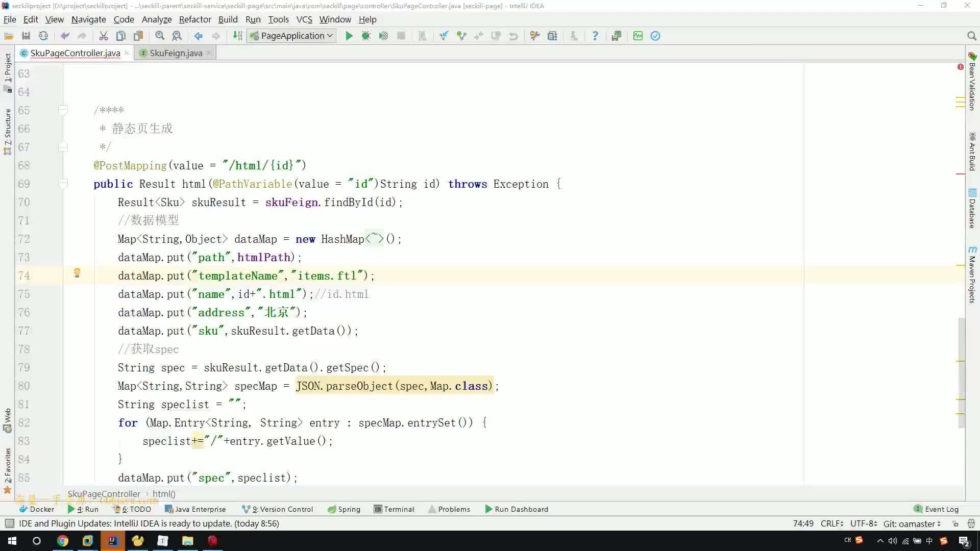Image resolution: width=980 pixels, height=551 pixels.
Task: Collapse the comment block at line 65
Action: pos(63,110)
